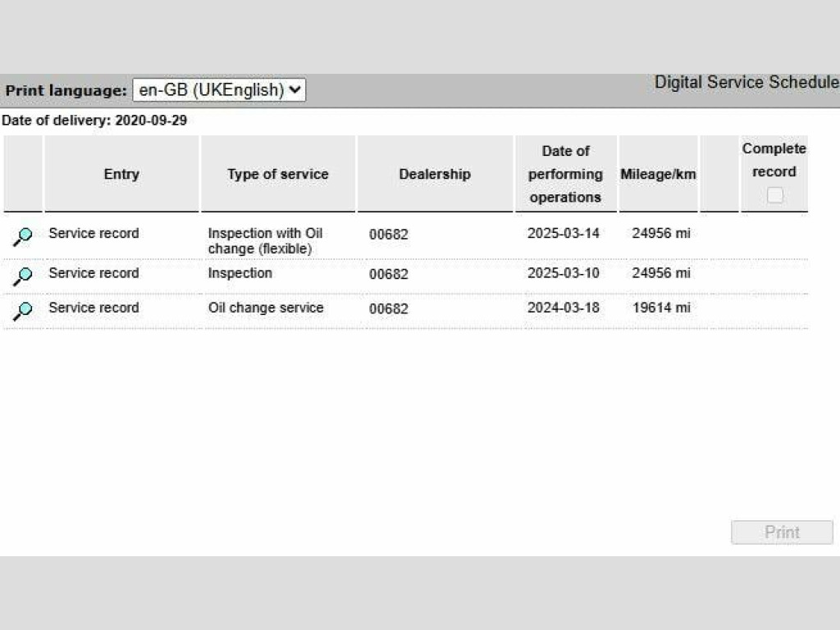Click the Date of performing operations header
Screen dimensions: 840x630
(565, 174)
